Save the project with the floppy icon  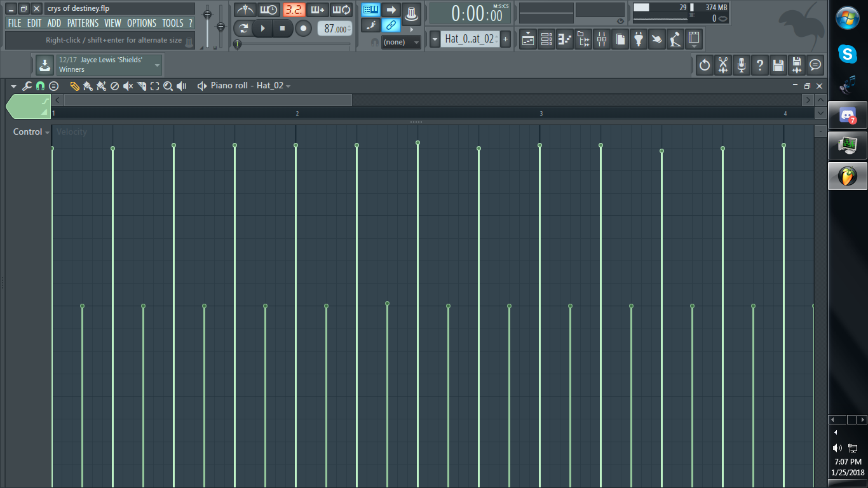coord(778,65)
